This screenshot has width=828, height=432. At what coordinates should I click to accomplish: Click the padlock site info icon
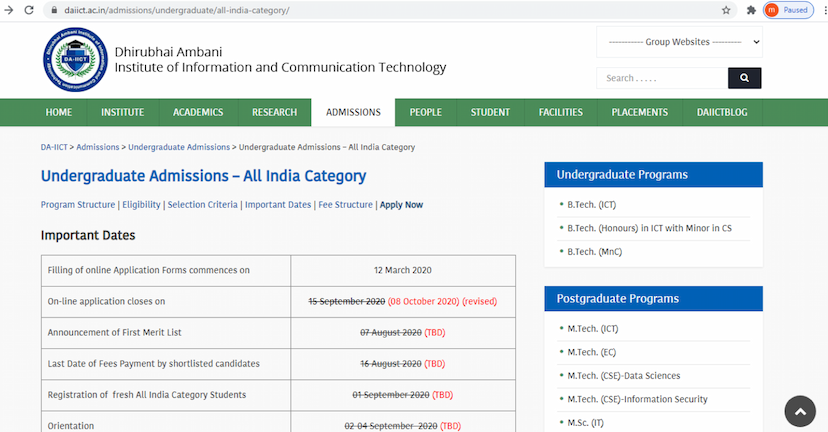click(54, 10)
